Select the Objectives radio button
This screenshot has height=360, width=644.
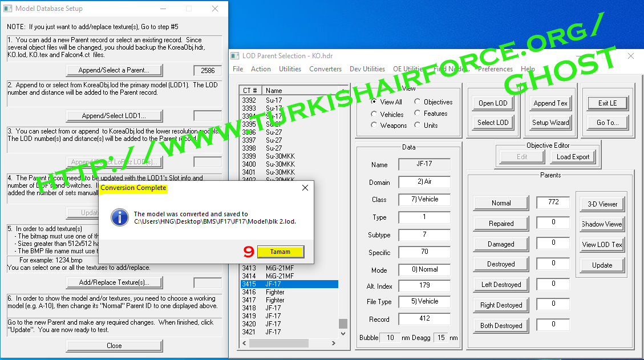pos(418,102)
